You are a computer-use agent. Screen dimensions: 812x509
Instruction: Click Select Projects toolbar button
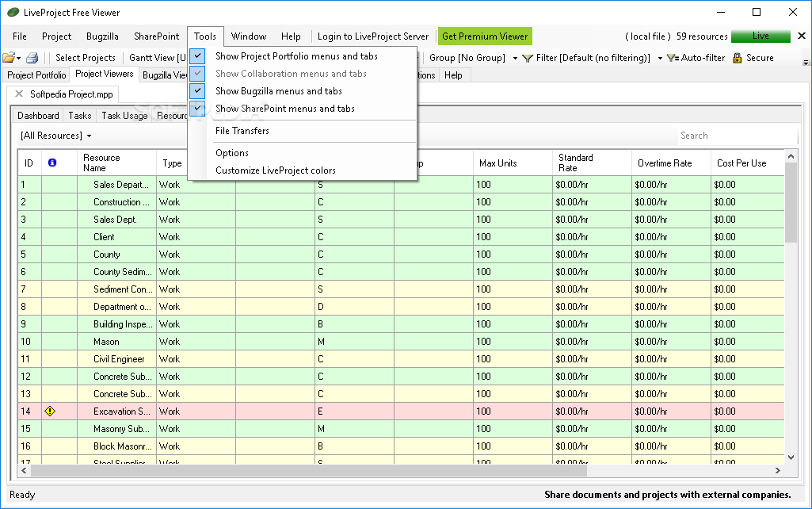86,58
